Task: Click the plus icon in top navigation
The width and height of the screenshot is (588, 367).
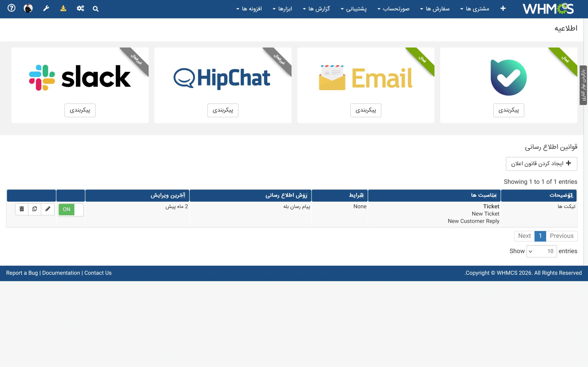Action: pyautogui.click(x=503, y=8)
